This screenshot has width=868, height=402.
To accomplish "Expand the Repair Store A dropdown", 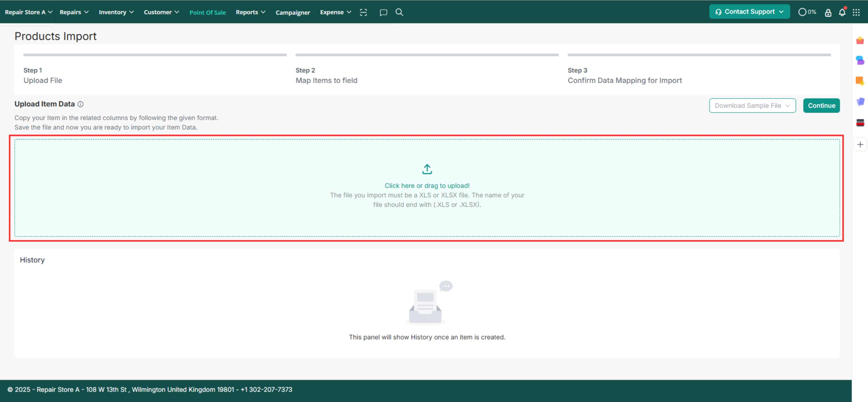I will click(x=29, y=12).
